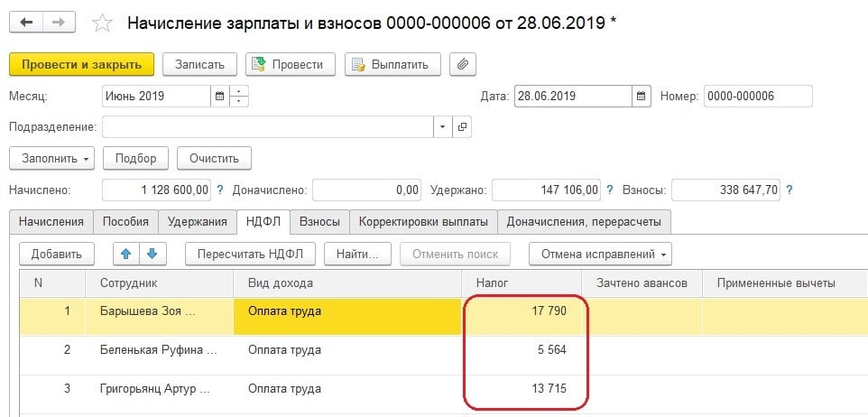Click the Провести button
This screenshot has height=417, width=868.
[x=291, y=64]
